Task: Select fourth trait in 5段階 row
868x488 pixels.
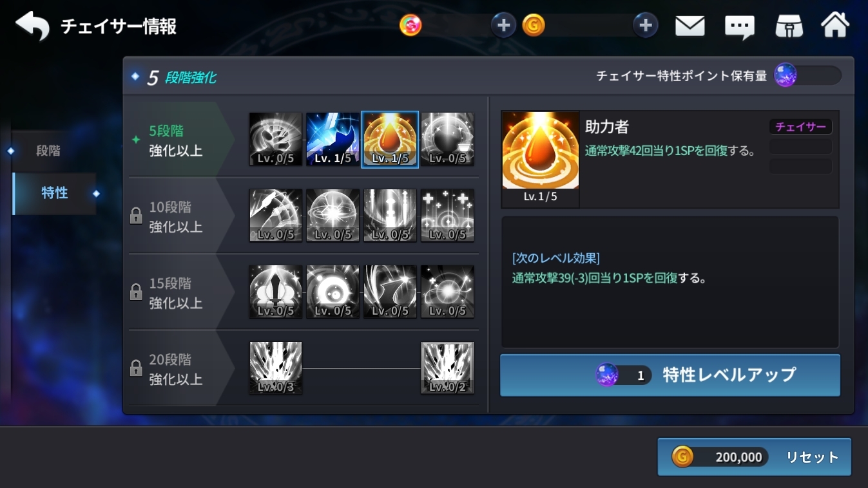Action: pyautogui.click(x=447, y=139)
